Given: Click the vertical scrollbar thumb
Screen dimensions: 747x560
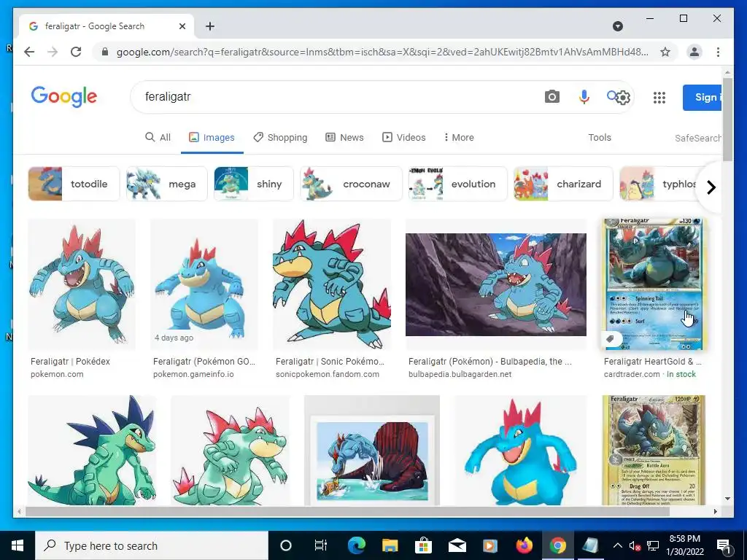Looking at the screenshot, I should [727, 119].
